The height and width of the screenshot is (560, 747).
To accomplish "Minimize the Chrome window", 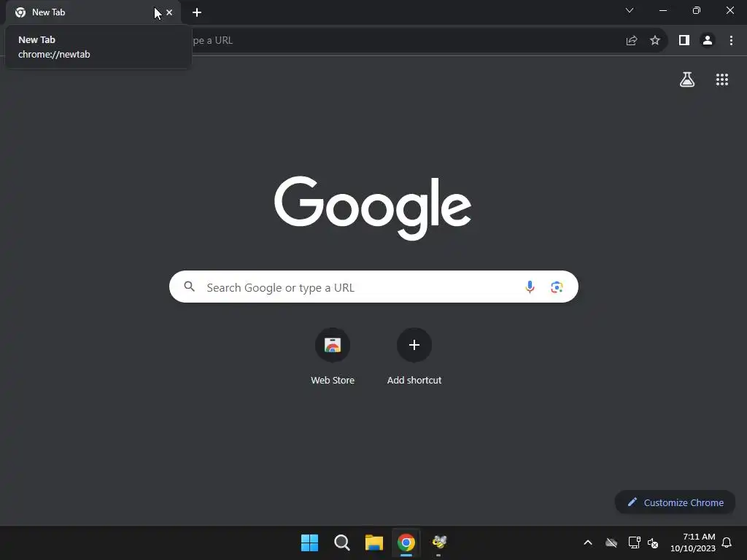I will coord(662,10).
